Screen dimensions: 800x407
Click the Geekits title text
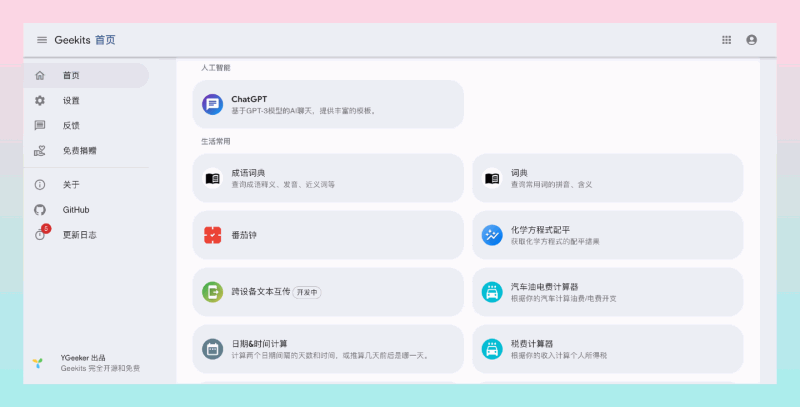point(72,40)
